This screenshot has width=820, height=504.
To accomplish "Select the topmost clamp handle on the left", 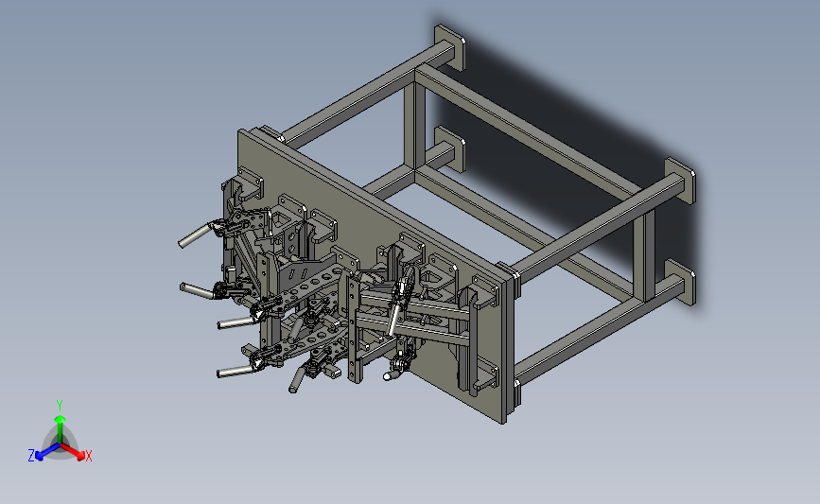I will click(195, 235).
